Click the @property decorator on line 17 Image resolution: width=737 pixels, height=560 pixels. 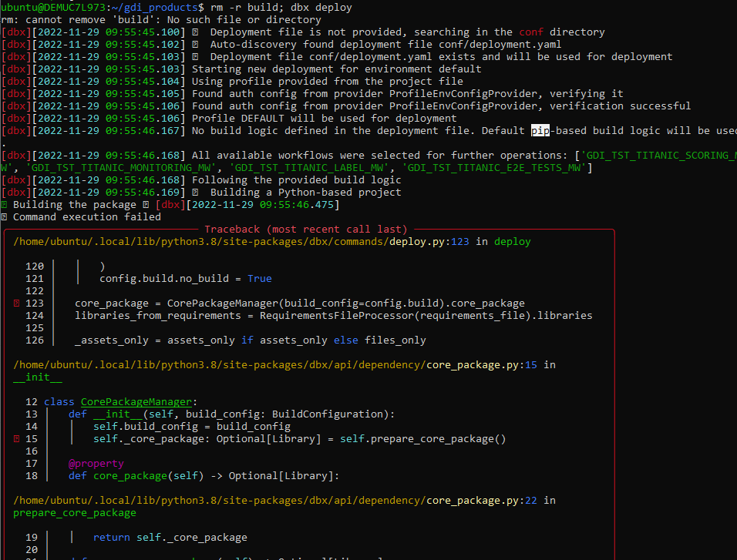(x=96, y=463)
